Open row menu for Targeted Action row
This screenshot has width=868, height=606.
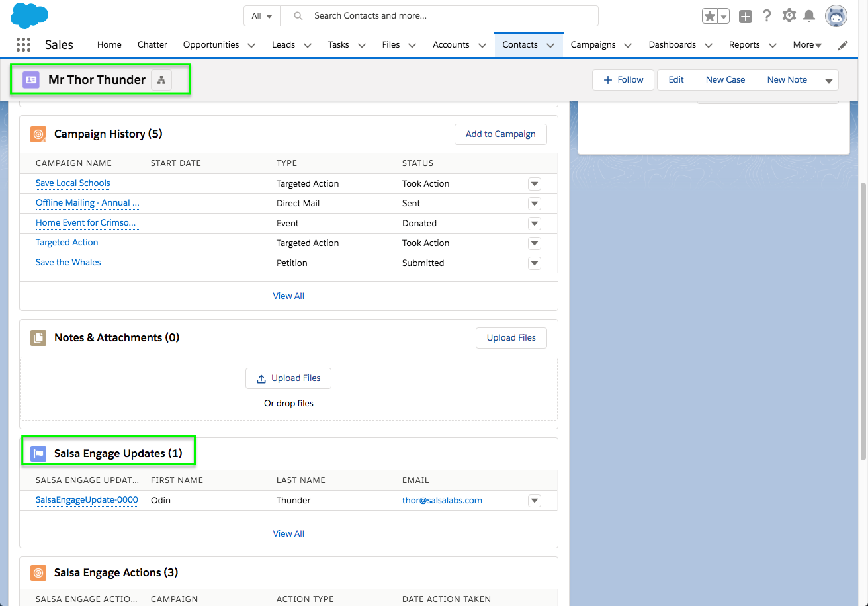(535, 243)
